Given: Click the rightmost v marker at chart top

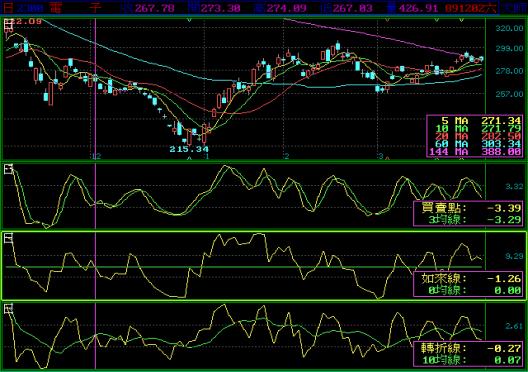Looking at the screenshot, I should click(462, 20).
